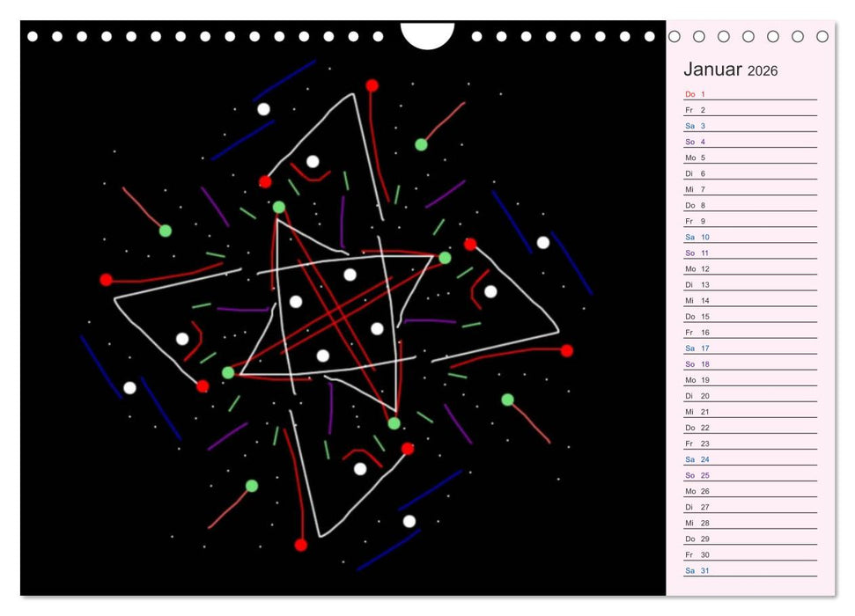Click the year "2026" in the heading
Image resolution: width=855 pixels, height=616 pixels.
click(763, 71)
